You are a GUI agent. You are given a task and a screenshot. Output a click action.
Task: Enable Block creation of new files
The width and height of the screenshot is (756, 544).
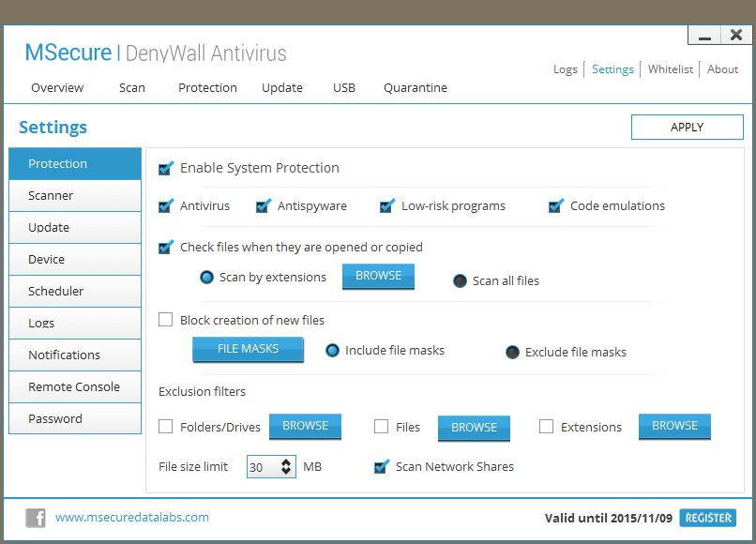165,320
